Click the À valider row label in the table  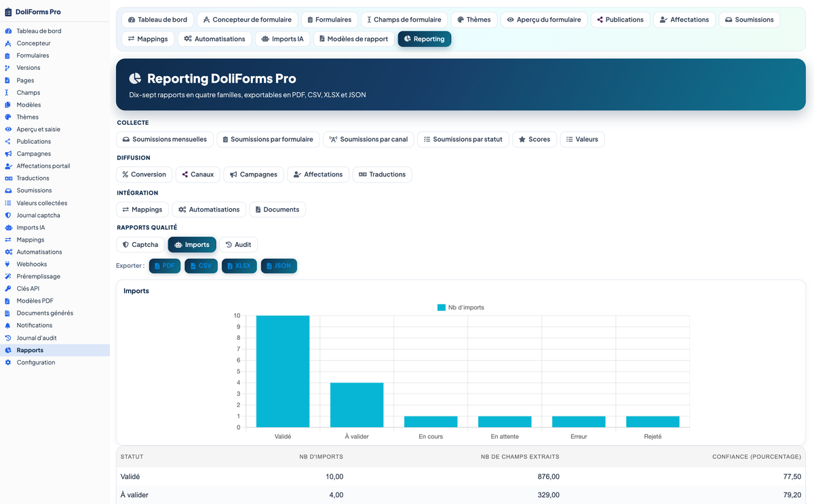click(134, 495)
